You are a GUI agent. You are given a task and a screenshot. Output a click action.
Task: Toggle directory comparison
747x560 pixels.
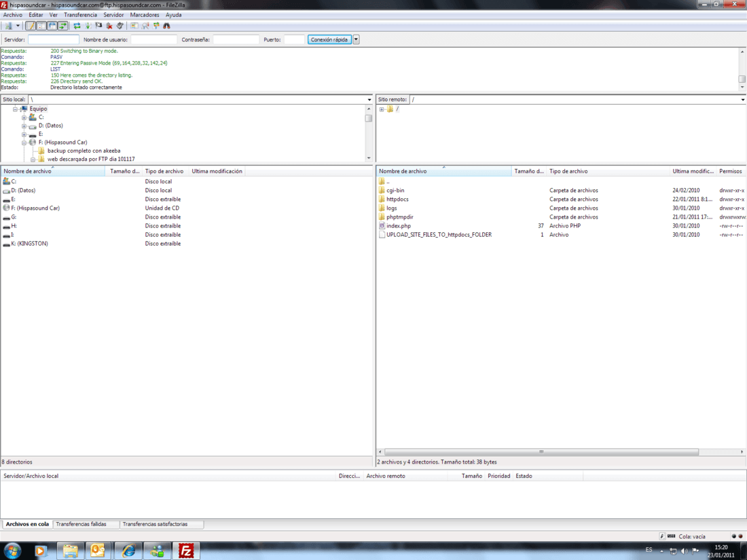click(x=145, y=26)
